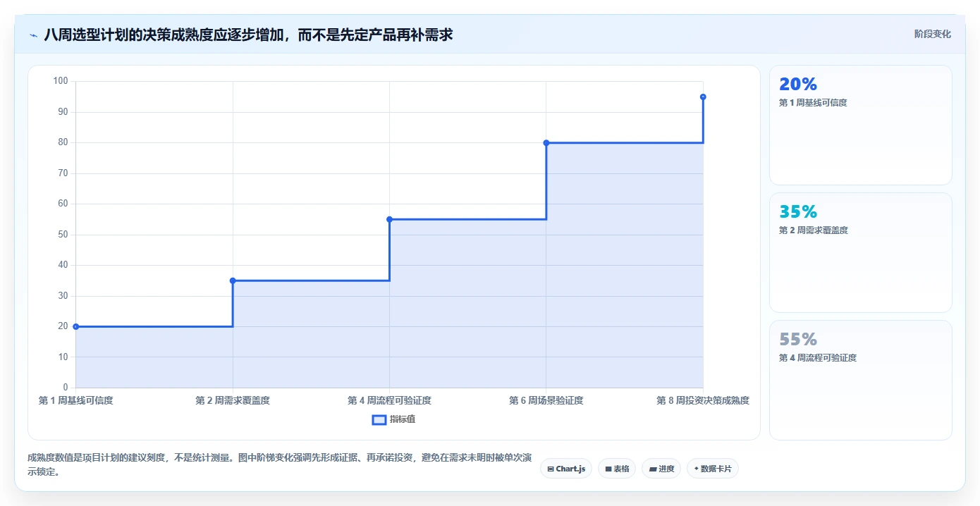Click the 第 1 周基线可信度 card caption
The image size is (980, 506).
(x=813, y=103)
